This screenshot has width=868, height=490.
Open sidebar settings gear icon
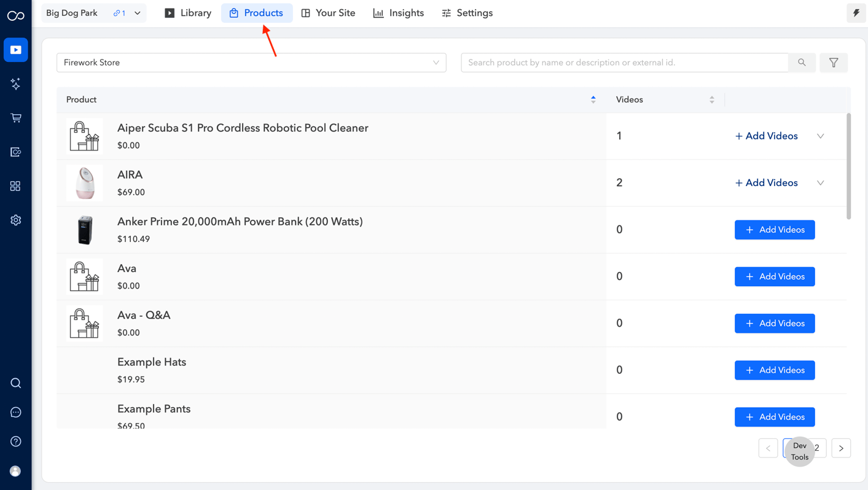pos(15,219)
